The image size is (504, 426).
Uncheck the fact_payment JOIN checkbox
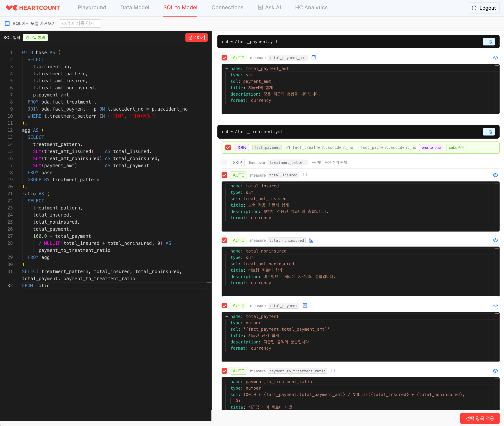coord(228,147)
